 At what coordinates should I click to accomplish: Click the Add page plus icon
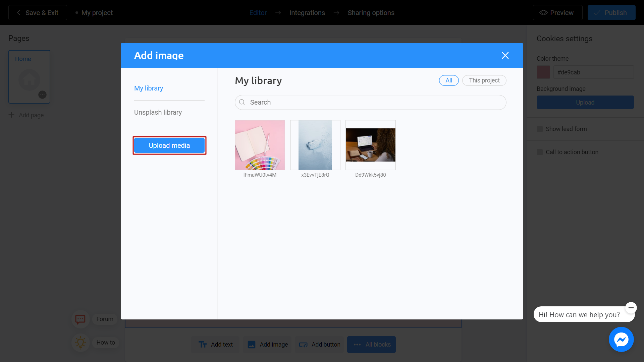click(x=11, y=115)
